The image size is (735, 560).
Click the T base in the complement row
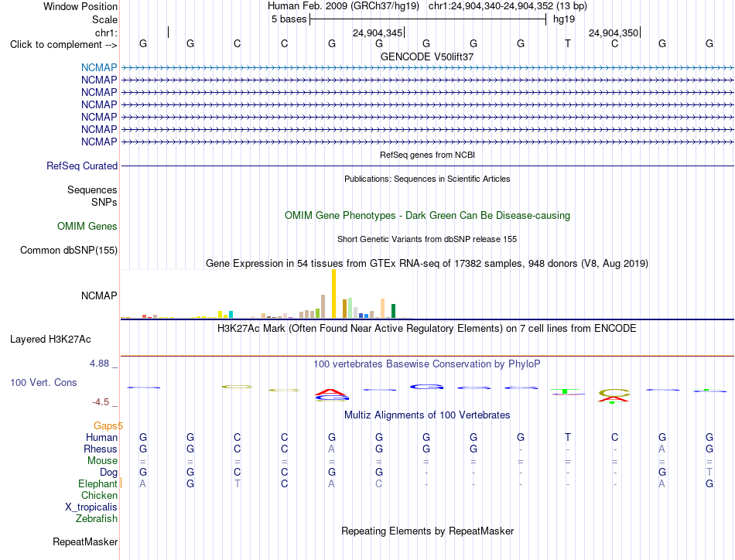pos(568,43)
